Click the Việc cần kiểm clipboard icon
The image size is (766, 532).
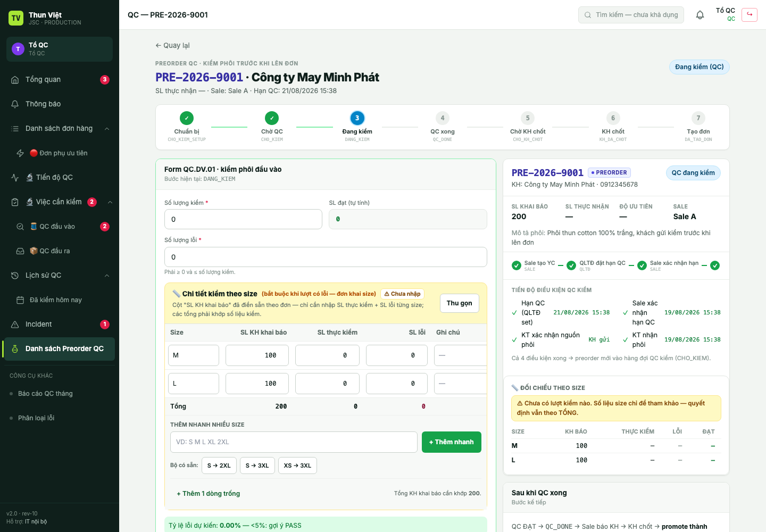15,202
